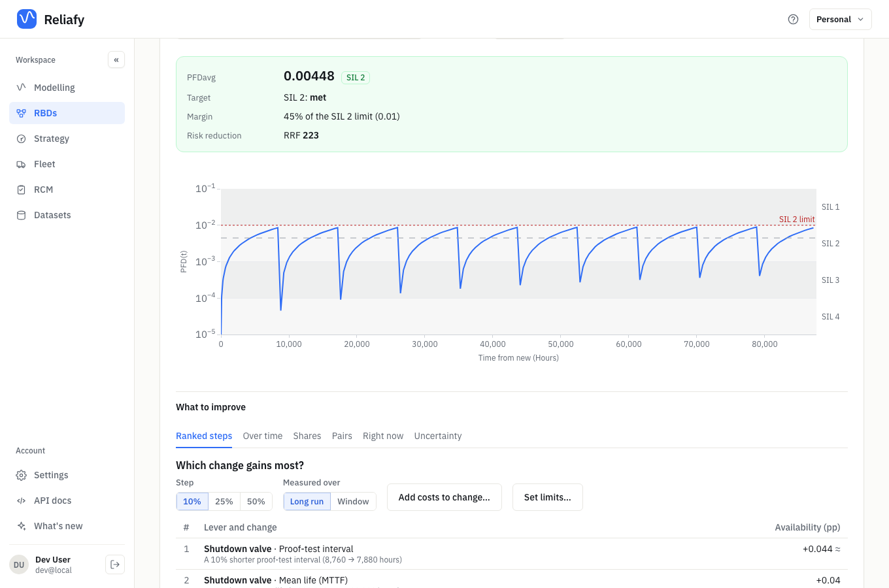Select the Shutdown valve Proof-test interval row

point(512,554)
